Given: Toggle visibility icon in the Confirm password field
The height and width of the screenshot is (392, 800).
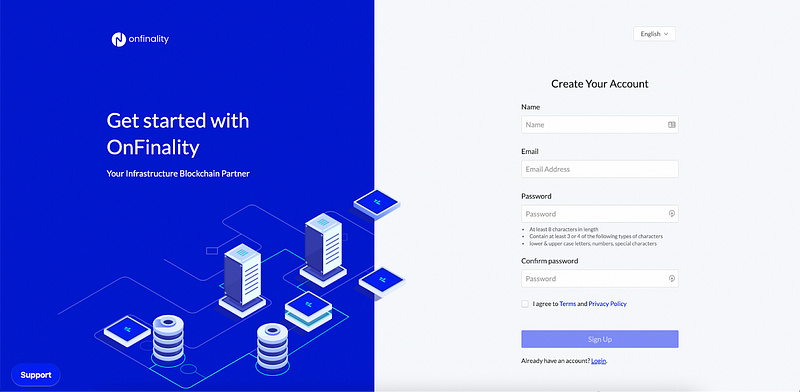Looking at the screenshot, I should 672,279.
